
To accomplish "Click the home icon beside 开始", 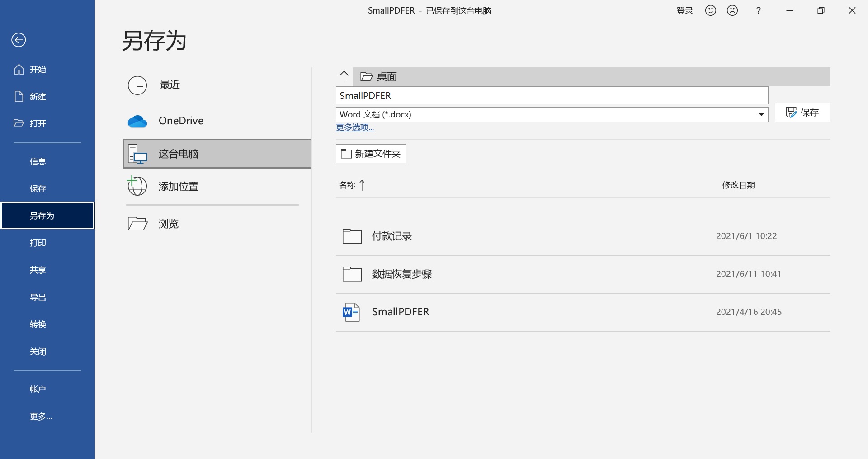I will click(19, 70).
